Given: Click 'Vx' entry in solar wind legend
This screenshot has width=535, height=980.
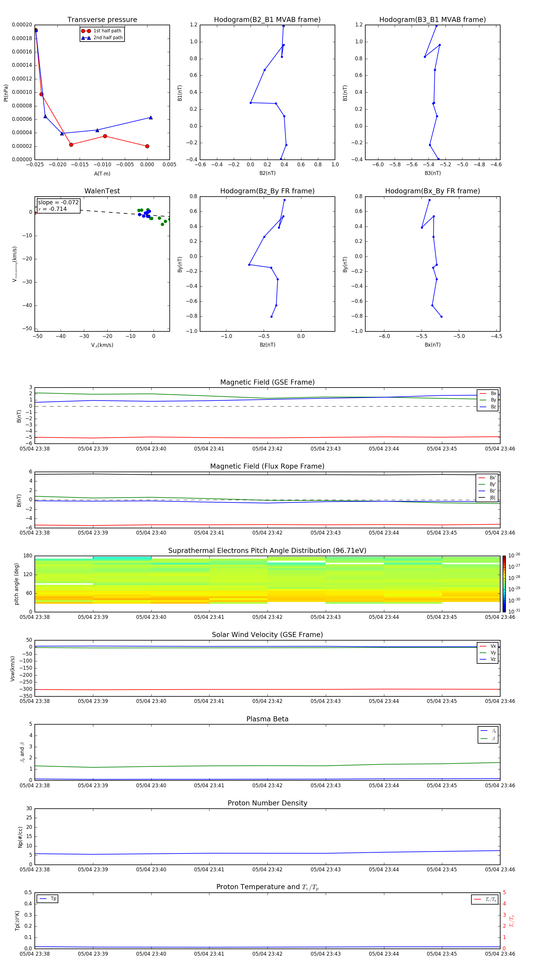Looking at the screenshot, I should [488, 646].
